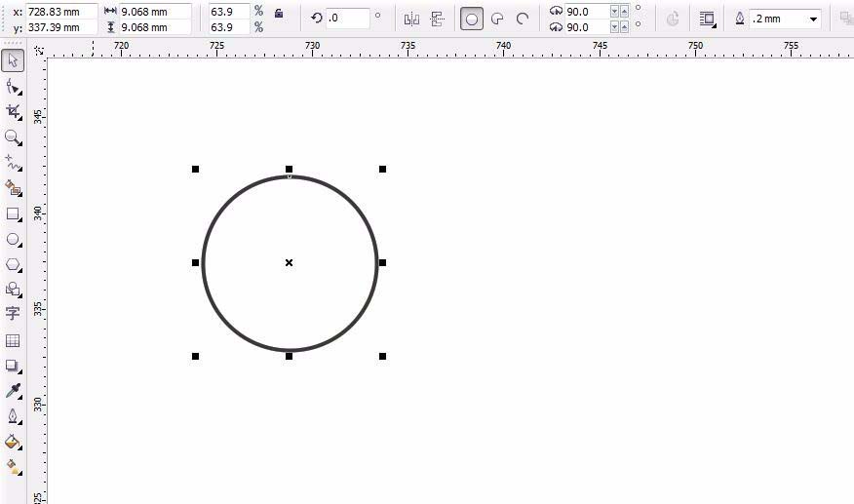The height and width of the screenshot is (504, 854).
Task: Select the Shape edit tool
Action: pyautogui.click(x=13, y=87)
